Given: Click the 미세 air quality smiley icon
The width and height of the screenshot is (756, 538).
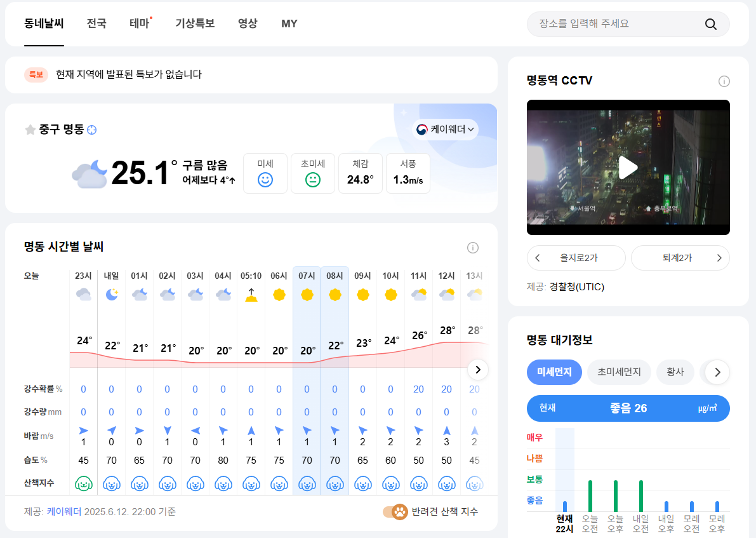Looking at the screenshot, I should [265, 179].
